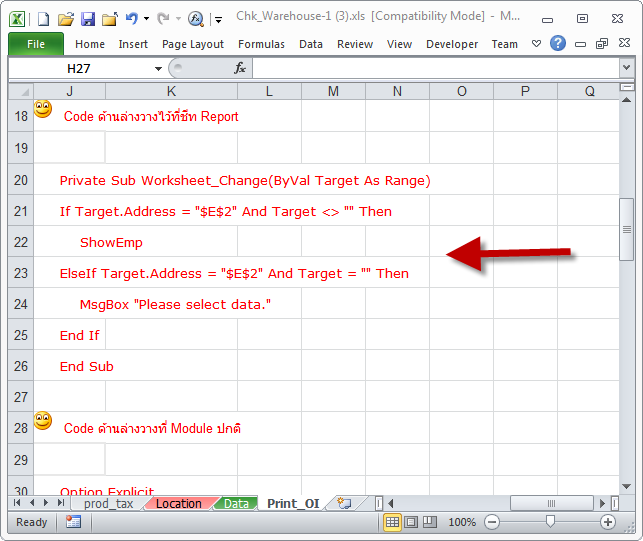Screen dimensions: 643x541
Task: Expand the formula bar
Action: [x=626, y=68]
